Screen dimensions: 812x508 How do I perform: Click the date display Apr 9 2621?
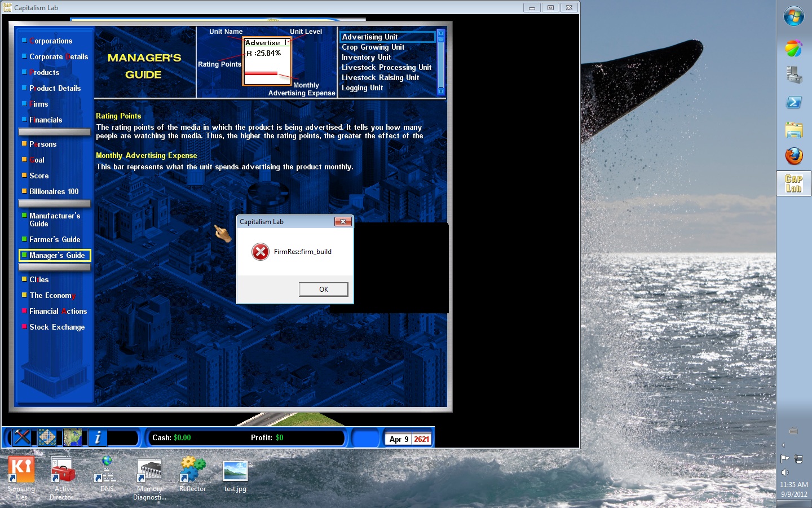pos(409,439)
